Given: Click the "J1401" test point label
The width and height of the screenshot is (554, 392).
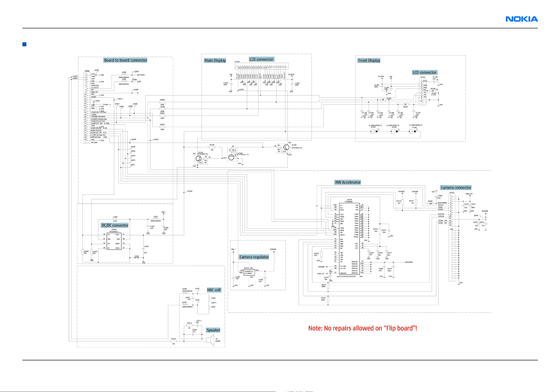Looking at the screenshot, I should (x=476, y=216).
